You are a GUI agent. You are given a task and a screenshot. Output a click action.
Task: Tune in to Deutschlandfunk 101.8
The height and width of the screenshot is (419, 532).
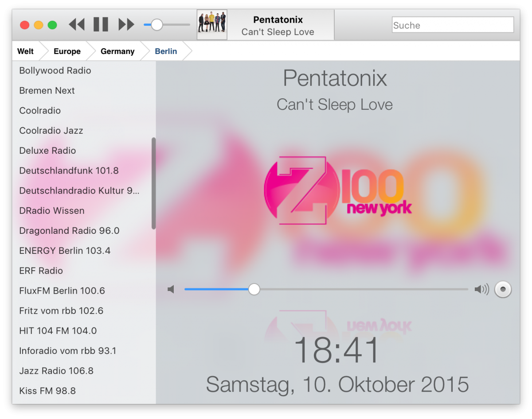(84, 171)
